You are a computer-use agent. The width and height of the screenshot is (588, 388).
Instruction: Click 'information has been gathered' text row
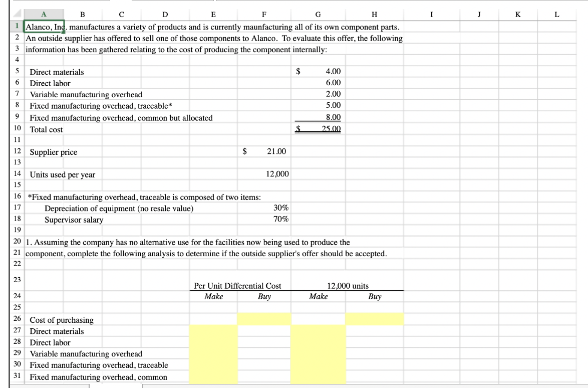coord(176,50)
